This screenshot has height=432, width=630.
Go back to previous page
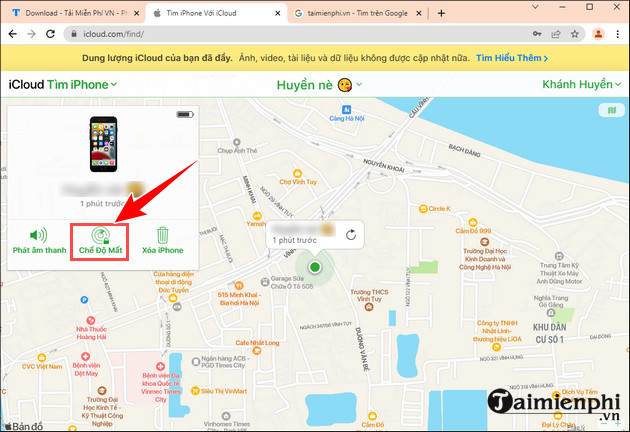[13, 34]
